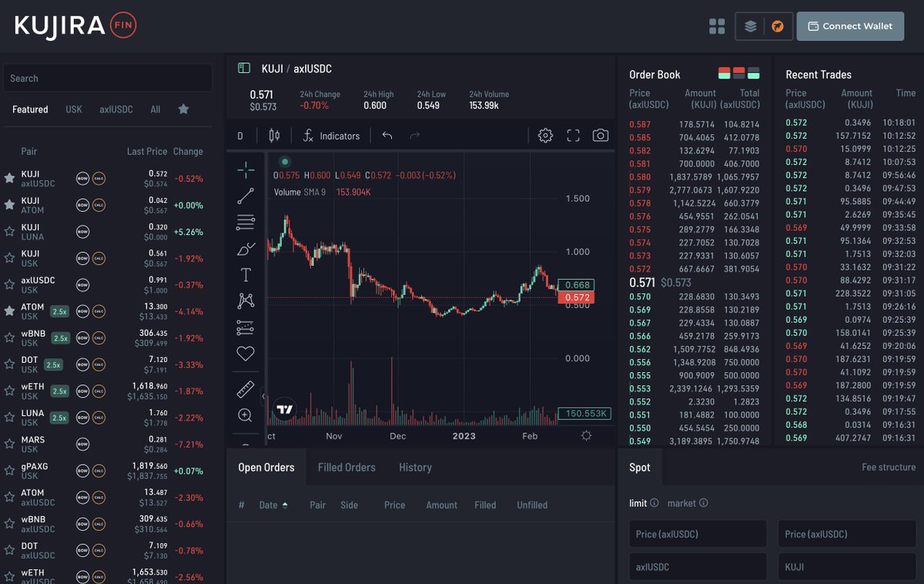Select the Open Orders tab
The width and height of the screenshot is (924, 584).
(266, 468)
